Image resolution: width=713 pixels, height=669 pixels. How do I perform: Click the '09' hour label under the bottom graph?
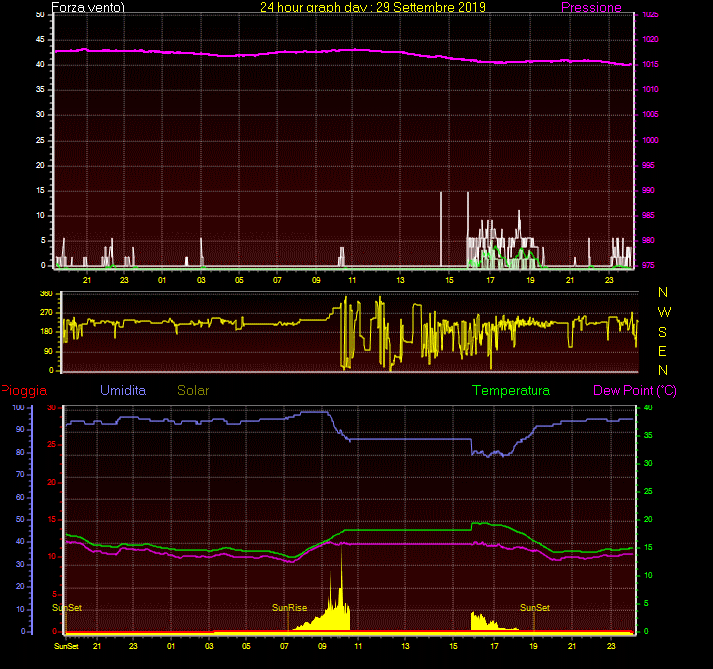pos(322,646)
